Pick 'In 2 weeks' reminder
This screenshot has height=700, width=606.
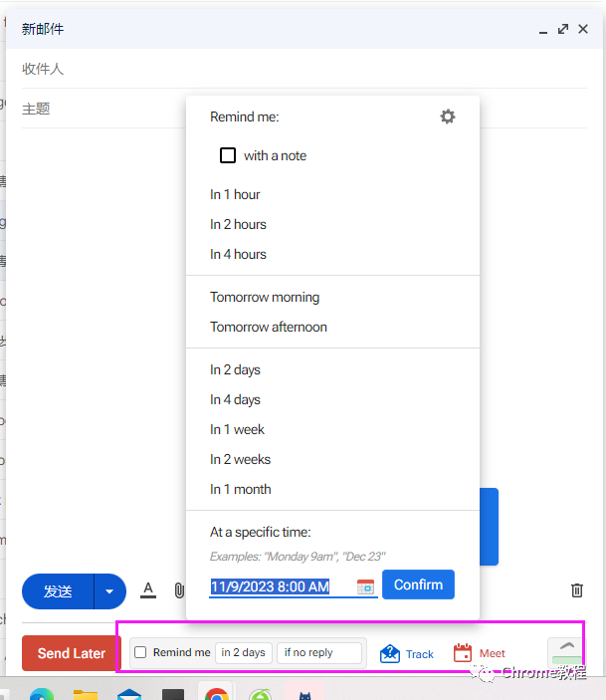pyautogui.click(x=240, y=459)
